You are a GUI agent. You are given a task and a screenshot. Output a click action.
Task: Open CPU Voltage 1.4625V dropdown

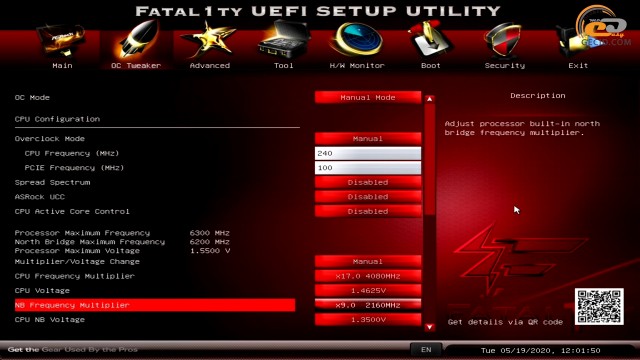tap(368, 291)
